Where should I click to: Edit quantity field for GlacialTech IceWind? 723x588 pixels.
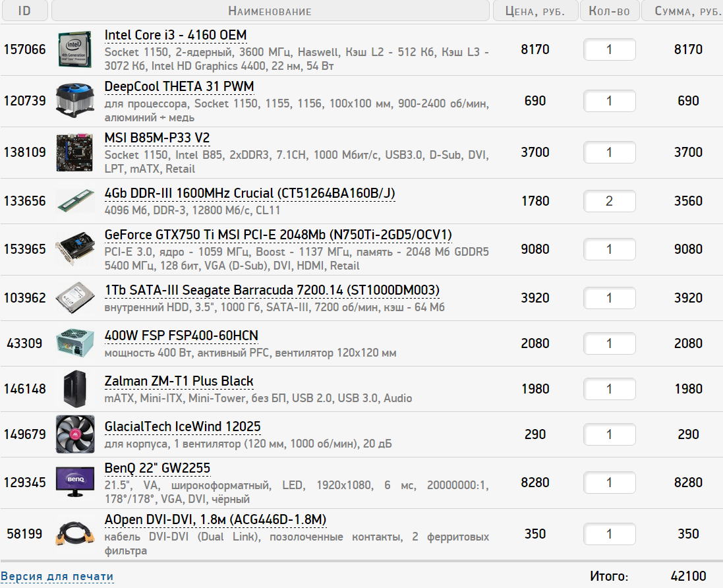tap(609, 434)
